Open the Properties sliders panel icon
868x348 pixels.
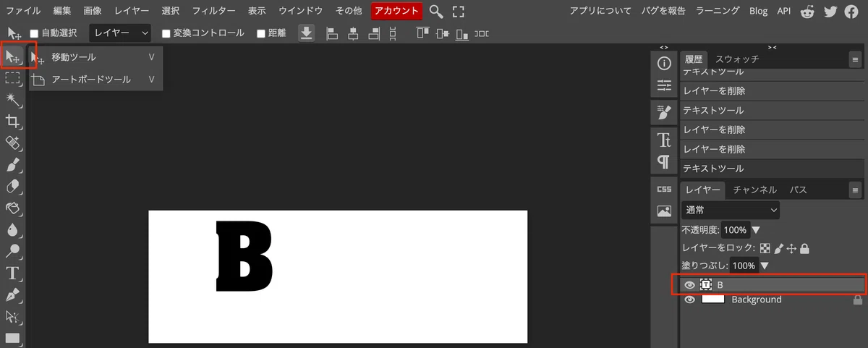(x=664, y=86)
